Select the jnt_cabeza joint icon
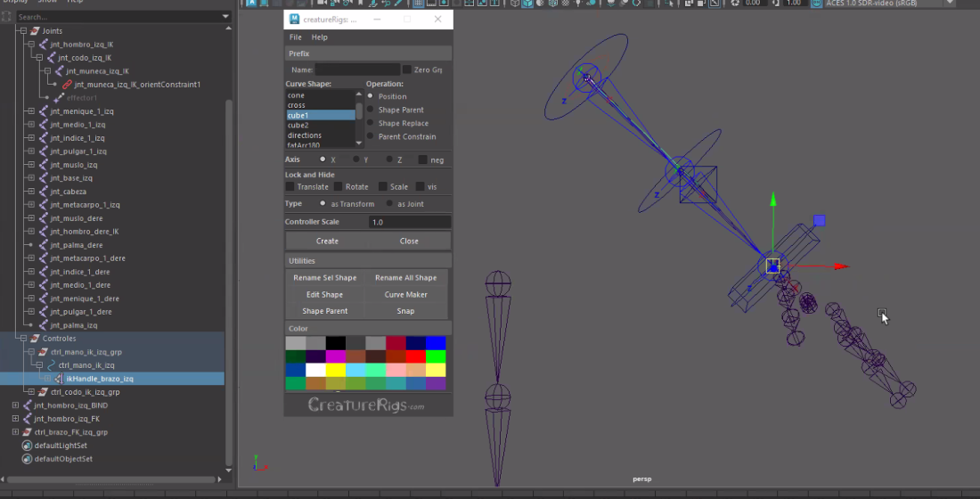The image size is (980, 499). tap(43, 192)
